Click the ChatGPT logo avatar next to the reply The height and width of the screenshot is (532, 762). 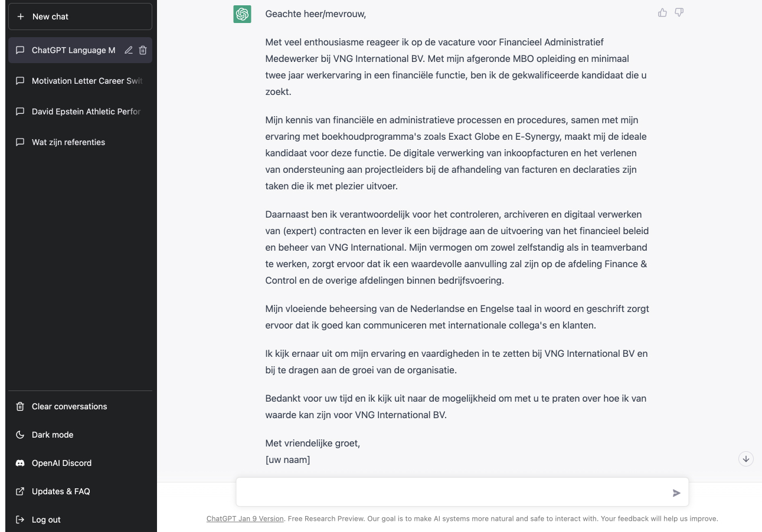click(x=241, y=14)
